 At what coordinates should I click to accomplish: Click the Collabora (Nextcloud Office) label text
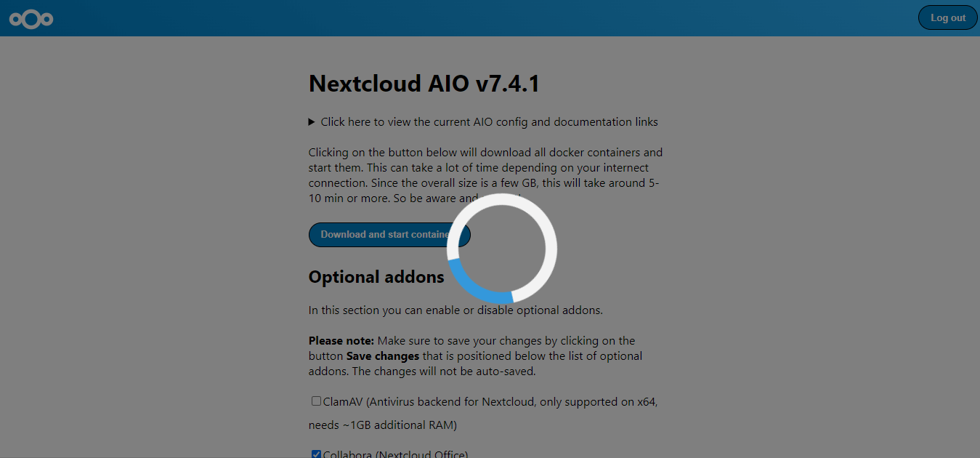tap(395, 454)
